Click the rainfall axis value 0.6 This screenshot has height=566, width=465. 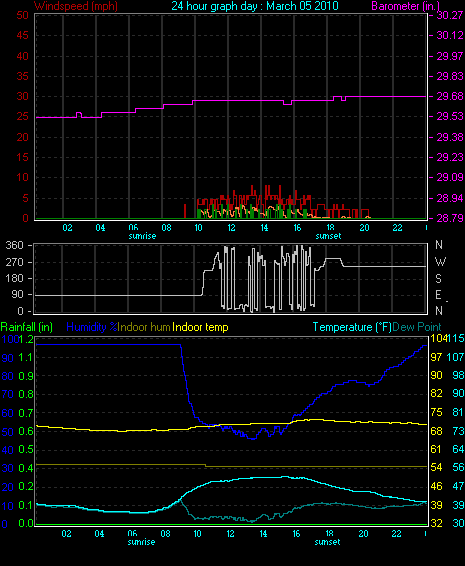26,431
